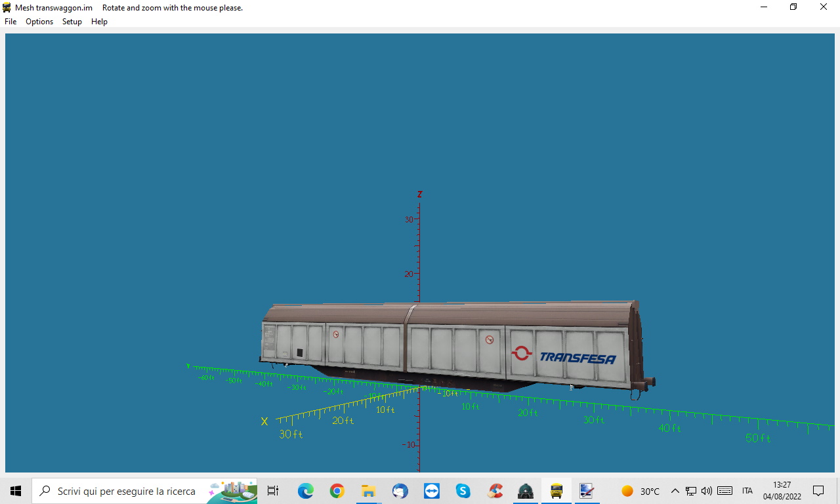Open the volume control tray icon
This screenshot has width=840, height=504.
pyautogui.click(x=707, y=491)
